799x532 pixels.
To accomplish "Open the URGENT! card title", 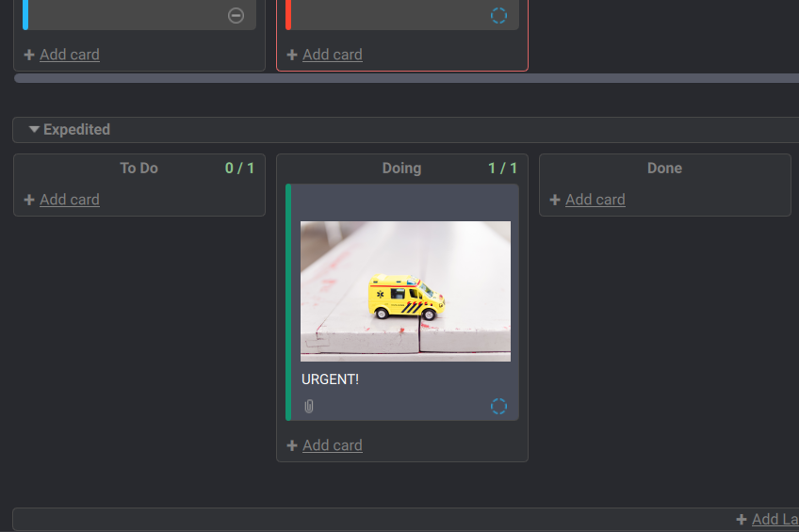I will click(x=330, y=379).
